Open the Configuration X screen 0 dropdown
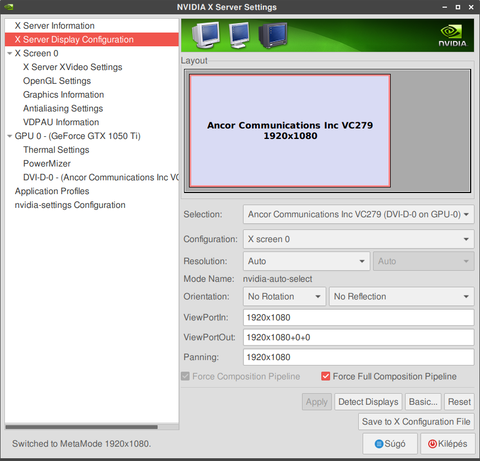The width and height of the screenshot is (480, 461). pos(358,239)
